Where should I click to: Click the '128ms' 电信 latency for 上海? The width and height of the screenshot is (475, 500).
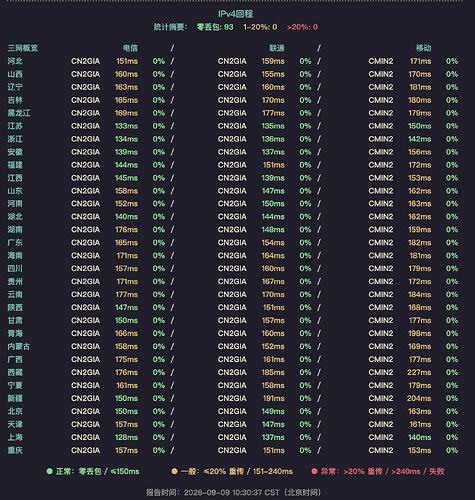(x=127, y=437)
